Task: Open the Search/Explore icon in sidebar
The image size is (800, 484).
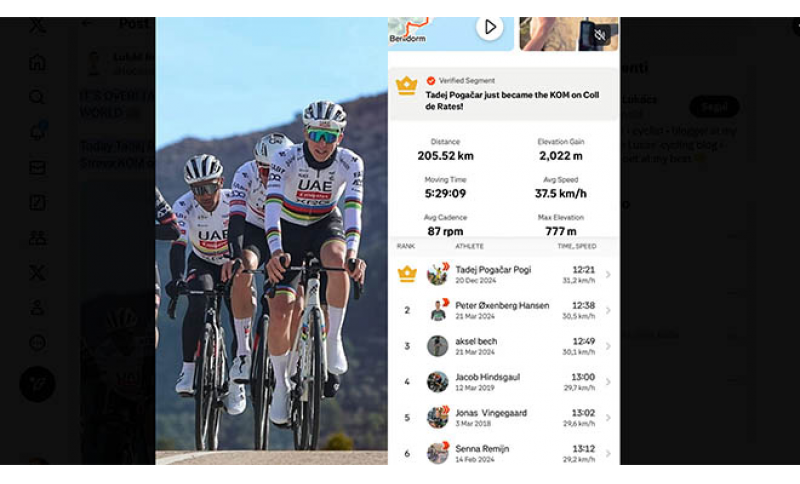Action: coord(37,97)
